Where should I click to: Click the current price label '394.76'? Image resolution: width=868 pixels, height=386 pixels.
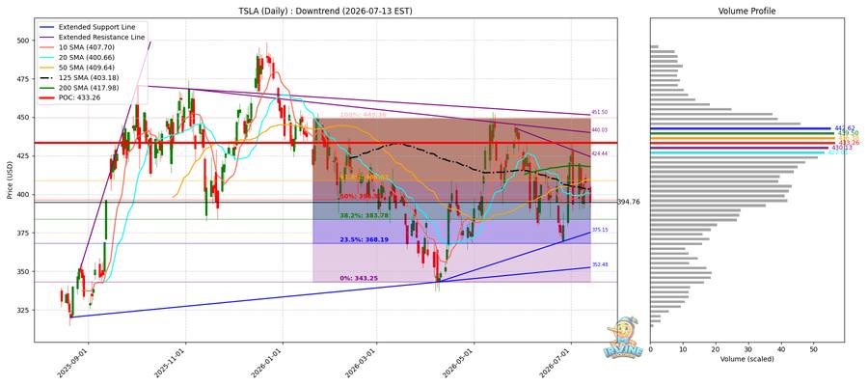[628, 202]
